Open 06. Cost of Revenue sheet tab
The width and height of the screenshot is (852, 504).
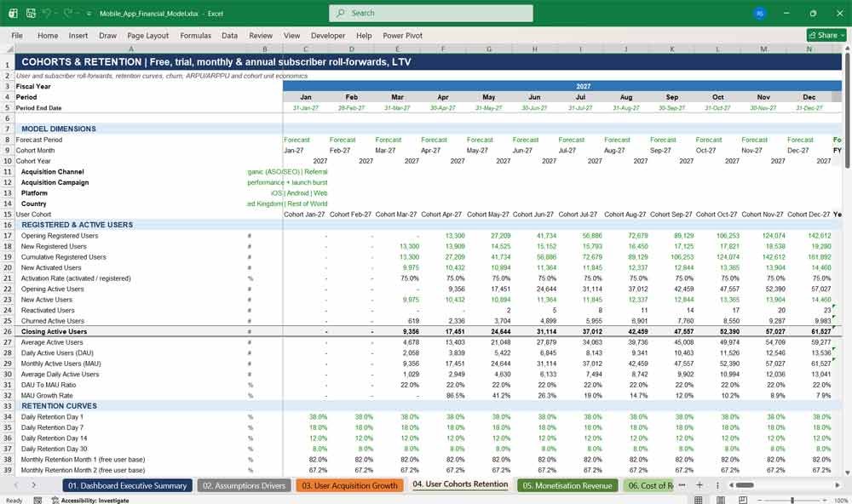pos(649,485)
